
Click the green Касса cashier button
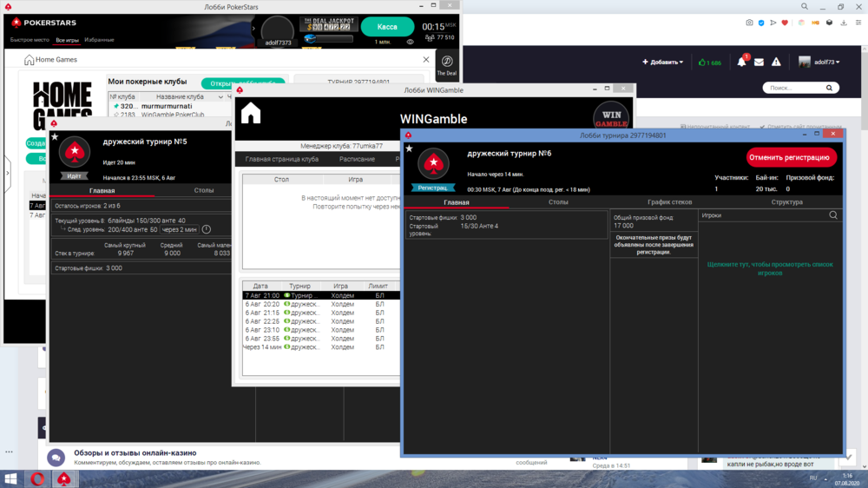(x=387, y=27)
